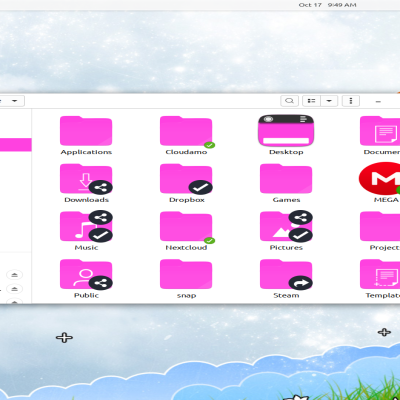Click the "Applications" folder label
This screenshot has width=400, height=400.
[x=86, y=152]
